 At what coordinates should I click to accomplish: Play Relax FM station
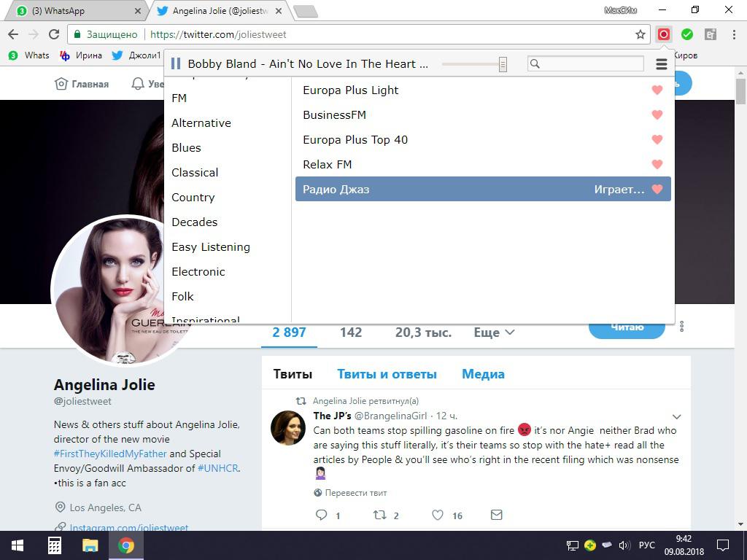pyautogui.click(x=328, y=164)
